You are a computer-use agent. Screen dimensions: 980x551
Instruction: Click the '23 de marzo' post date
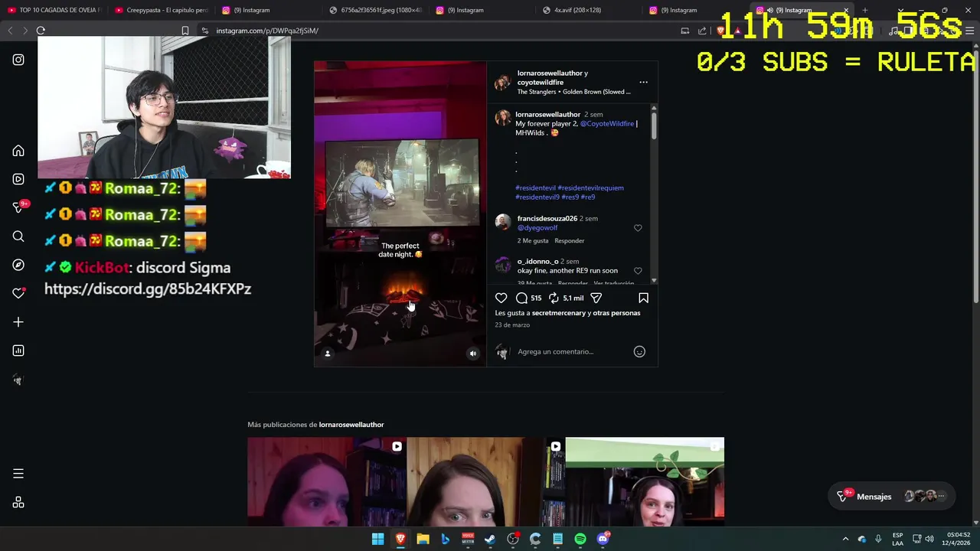pos(512,325)
